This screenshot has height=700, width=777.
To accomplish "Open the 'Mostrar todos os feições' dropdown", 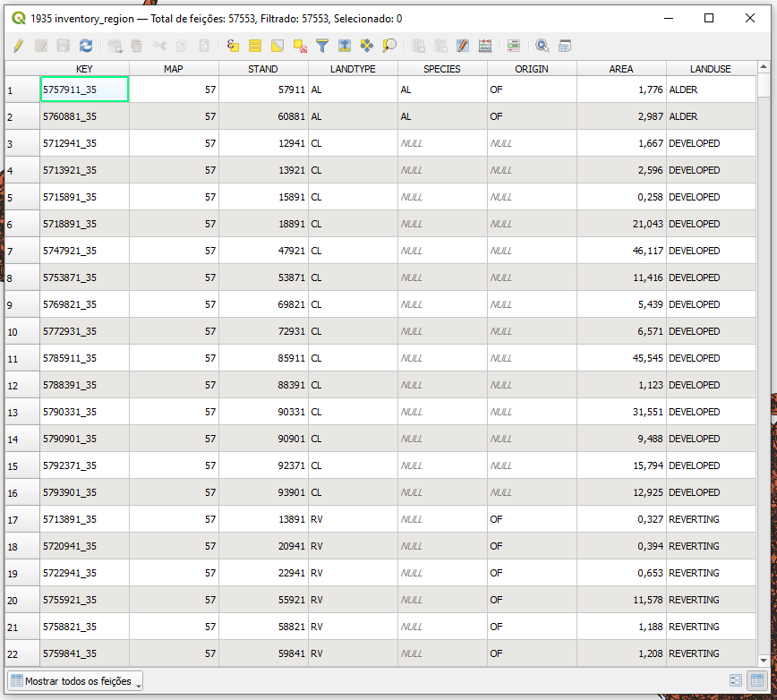I will click(x=75, y=681).
